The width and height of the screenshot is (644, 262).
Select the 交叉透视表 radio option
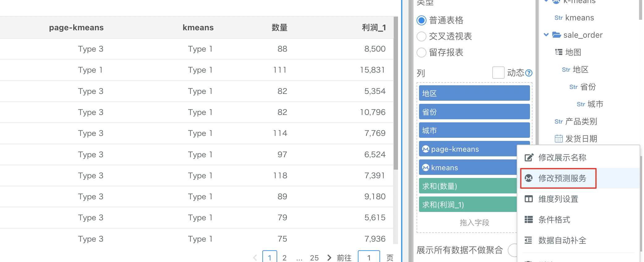tap(422, 36)
